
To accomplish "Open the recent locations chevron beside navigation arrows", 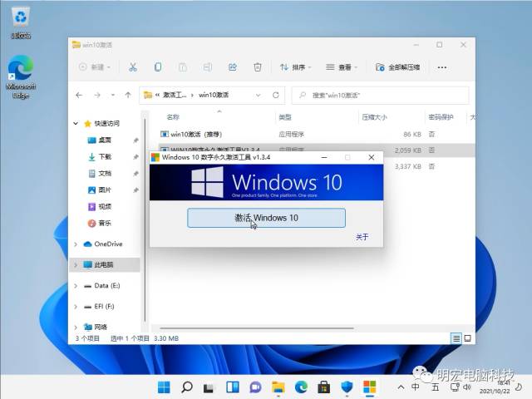I will click(x=113, y=95).
